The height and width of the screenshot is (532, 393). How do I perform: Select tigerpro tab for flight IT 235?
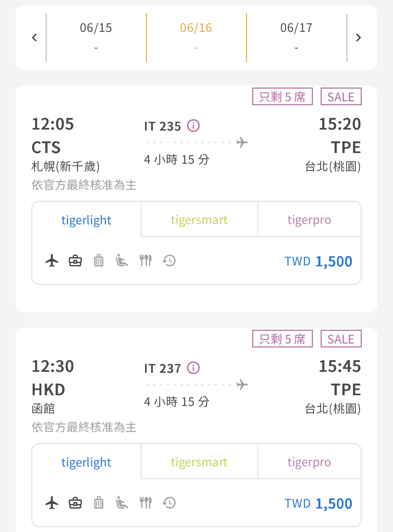point(309,220)
